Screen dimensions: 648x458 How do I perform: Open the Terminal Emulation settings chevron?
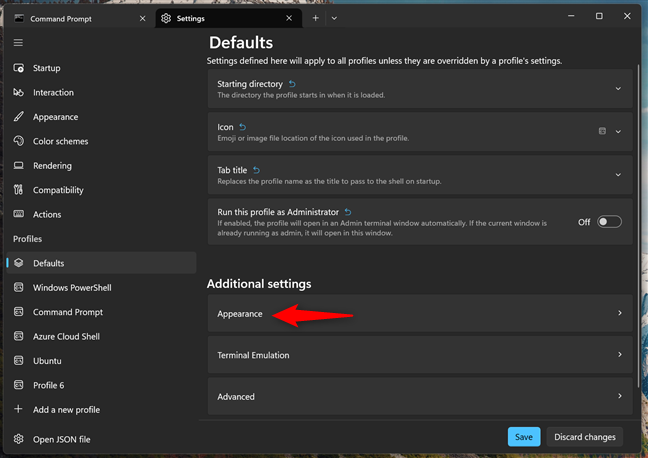coord(620,355)
